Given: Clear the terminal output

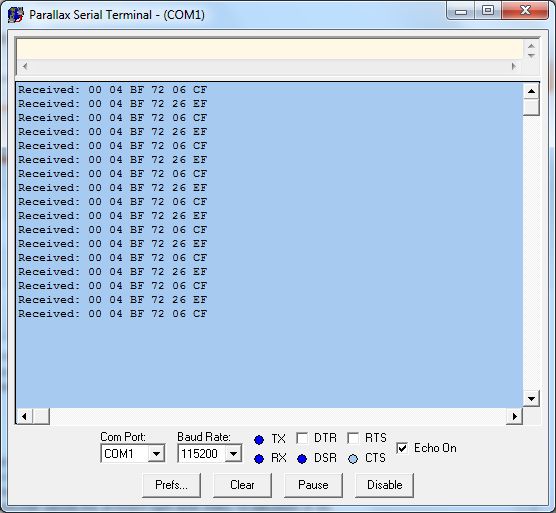Looking at the screenshot, I should pyautogui.click(x=243, y=485).
